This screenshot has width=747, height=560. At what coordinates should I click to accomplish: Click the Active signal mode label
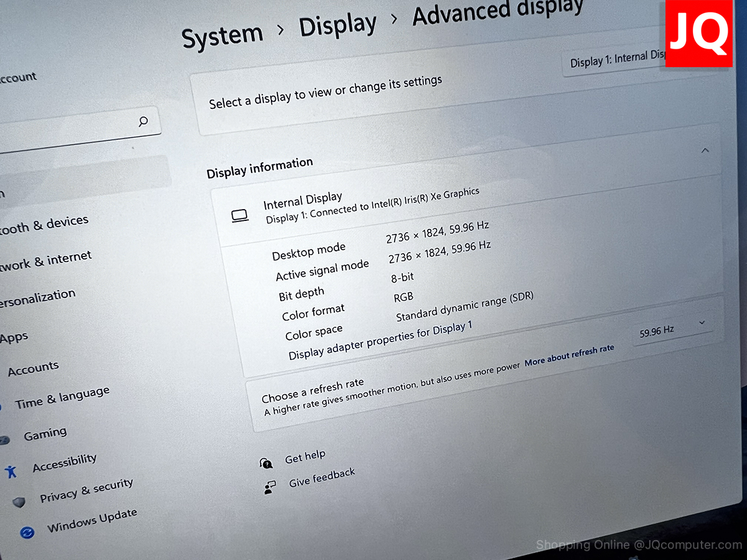tap(322, 269)
